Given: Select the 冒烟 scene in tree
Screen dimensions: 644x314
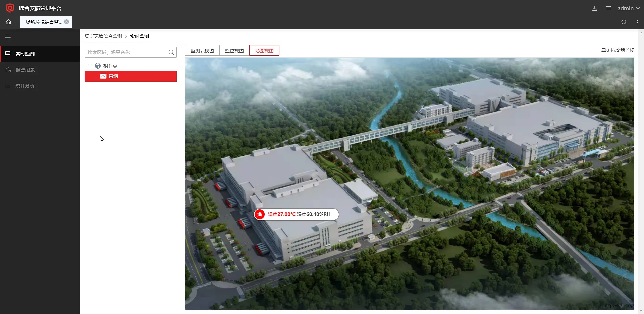Looking at the screenshot, I should tap(113, 76).
